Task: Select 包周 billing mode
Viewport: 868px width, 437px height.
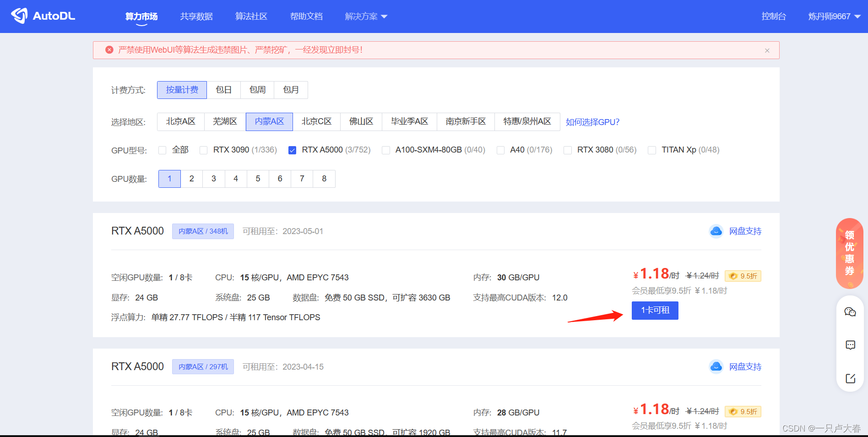Action: (257, 90)
